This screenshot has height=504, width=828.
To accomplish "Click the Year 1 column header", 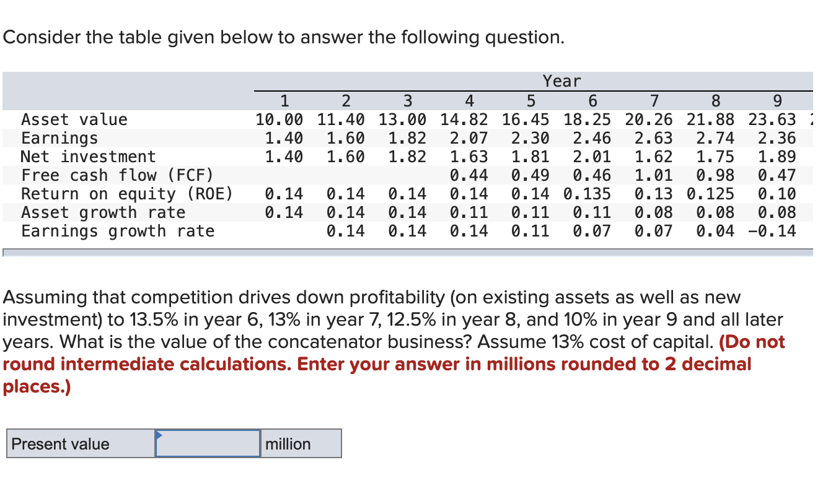I will click(284, 101).
